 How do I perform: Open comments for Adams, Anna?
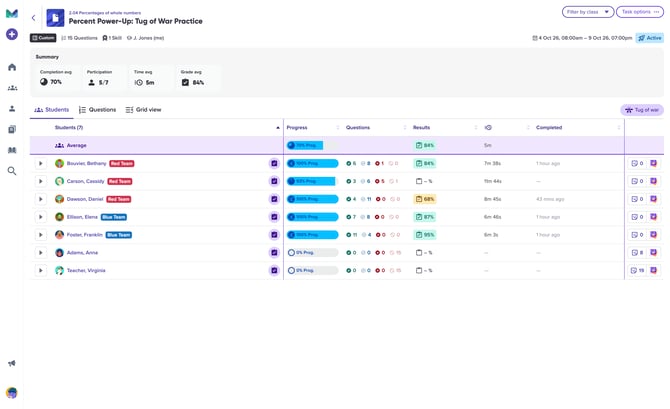coord(637,253)
